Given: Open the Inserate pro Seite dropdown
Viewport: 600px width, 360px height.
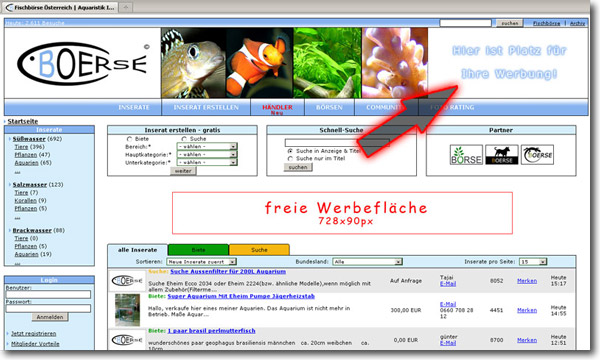Looking at the screenshot, I should 533,262.
